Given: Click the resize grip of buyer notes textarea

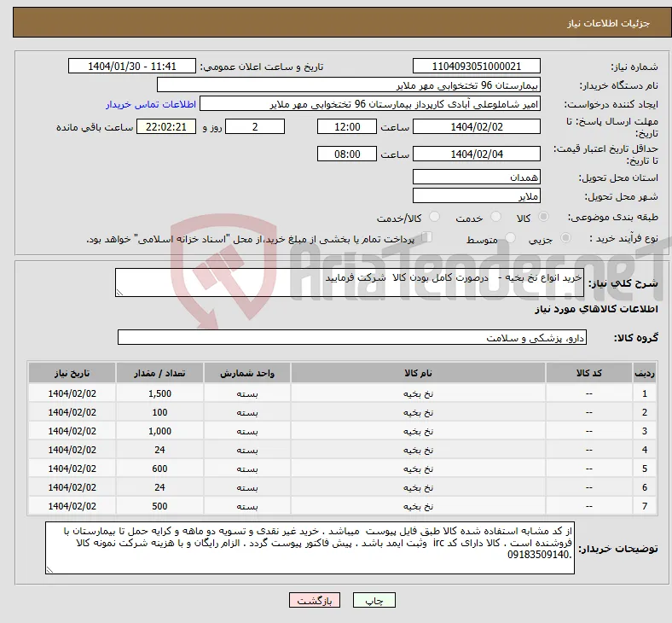Looking at the screenshot, I should (x=49, y=570).
